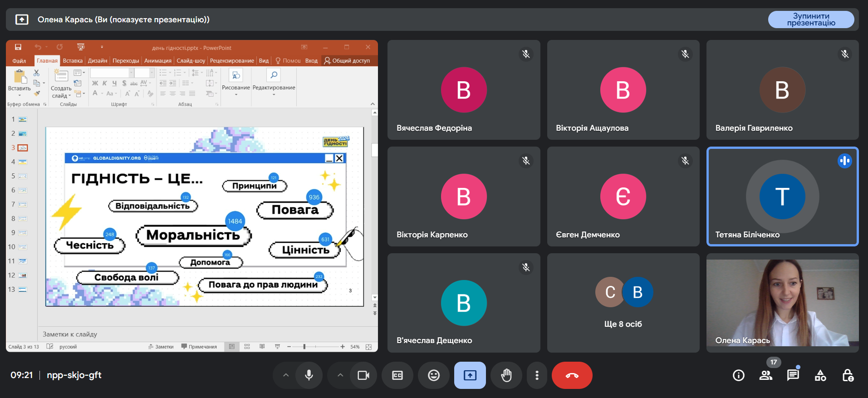Toggle closed captions

(x=397, y=375)
